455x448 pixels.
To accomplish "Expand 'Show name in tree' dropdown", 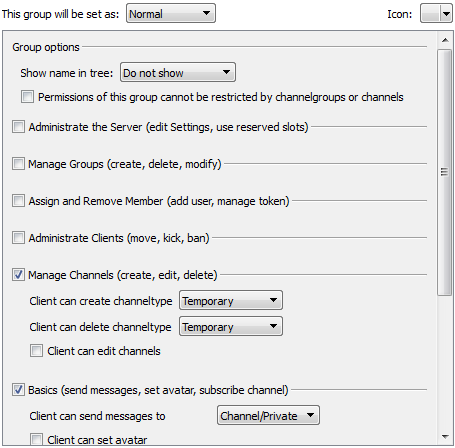I will tap(178, 72).
